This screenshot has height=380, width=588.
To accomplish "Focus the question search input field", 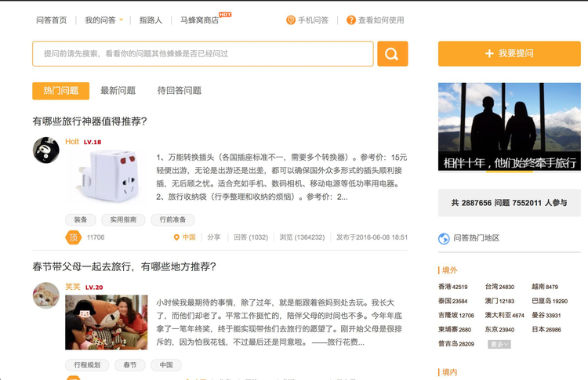I will (x=202, y=54).
